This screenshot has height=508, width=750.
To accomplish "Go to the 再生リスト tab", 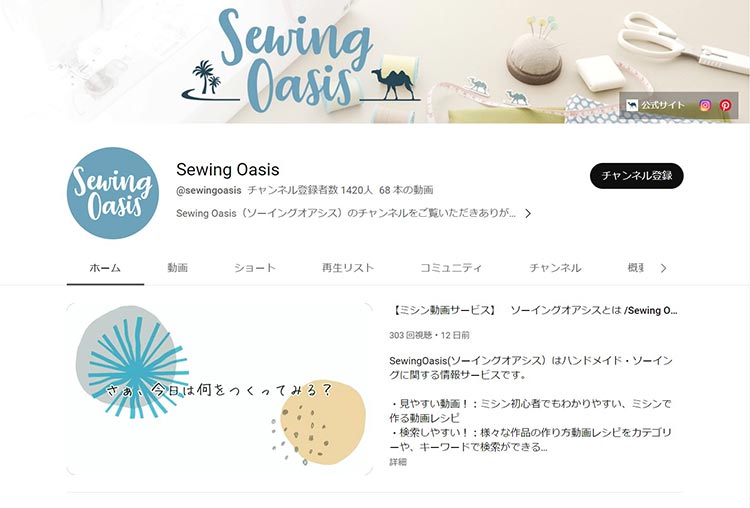I will point(348,268).
